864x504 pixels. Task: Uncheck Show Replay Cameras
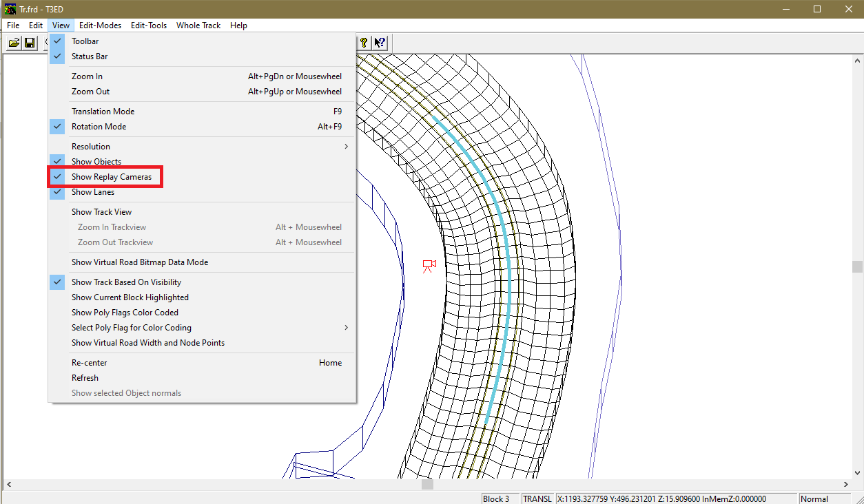click(202, 177)
